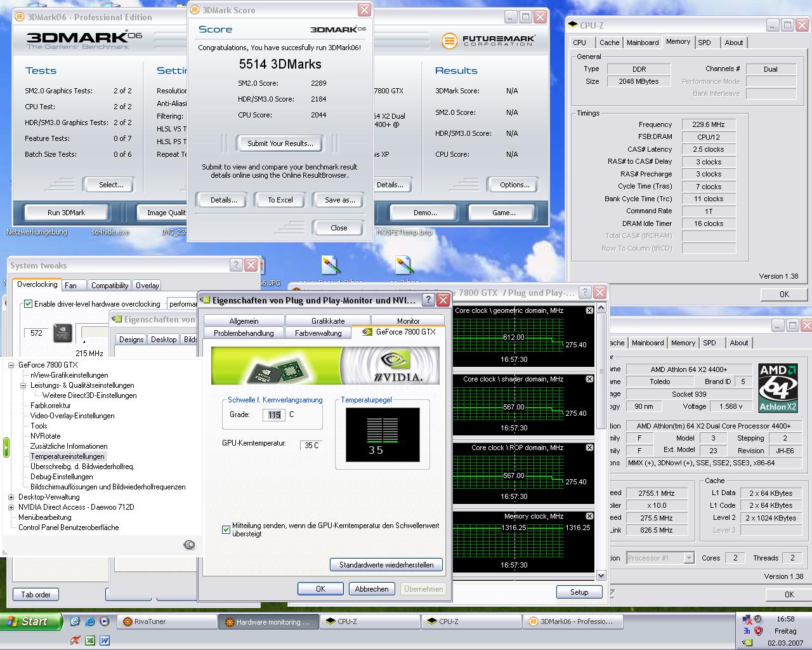Open Internet Explorer from quick launch
Viewport: 812px width, 650px height.
click(89, 621)
